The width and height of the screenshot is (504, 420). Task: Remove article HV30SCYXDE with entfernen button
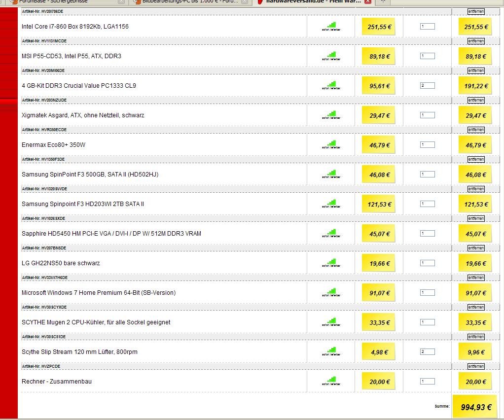pos(476,307)
